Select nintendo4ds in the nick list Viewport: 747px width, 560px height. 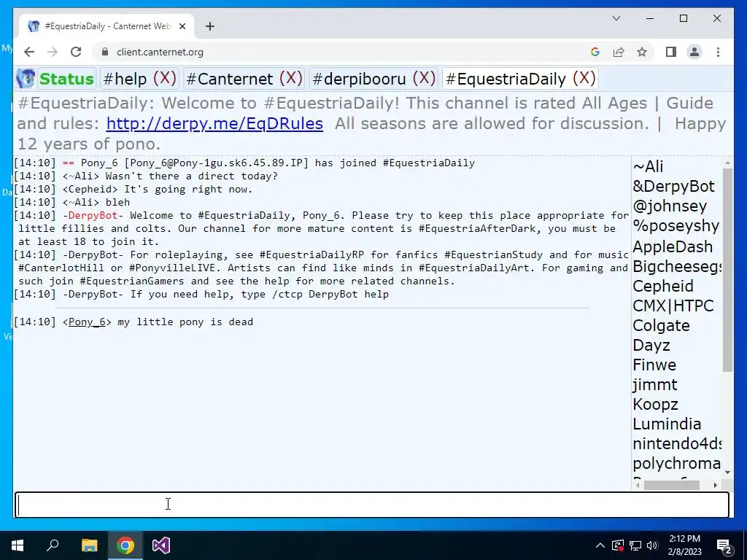pos(677,444)
